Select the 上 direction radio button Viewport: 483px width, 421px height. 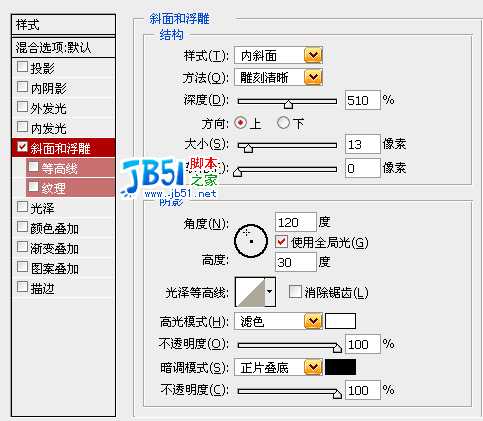tap(240, 123)
